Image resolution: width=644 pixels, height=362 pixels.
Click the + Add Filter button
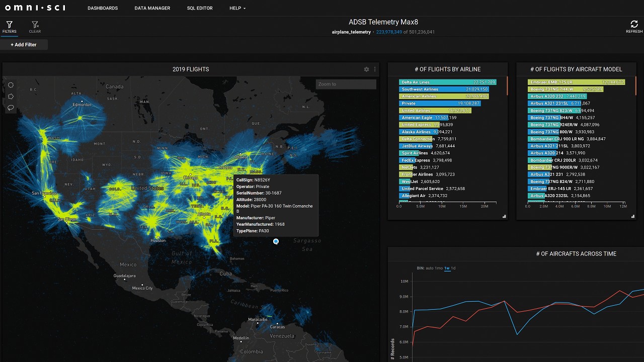pyautogui.click(x=23, y=44)
